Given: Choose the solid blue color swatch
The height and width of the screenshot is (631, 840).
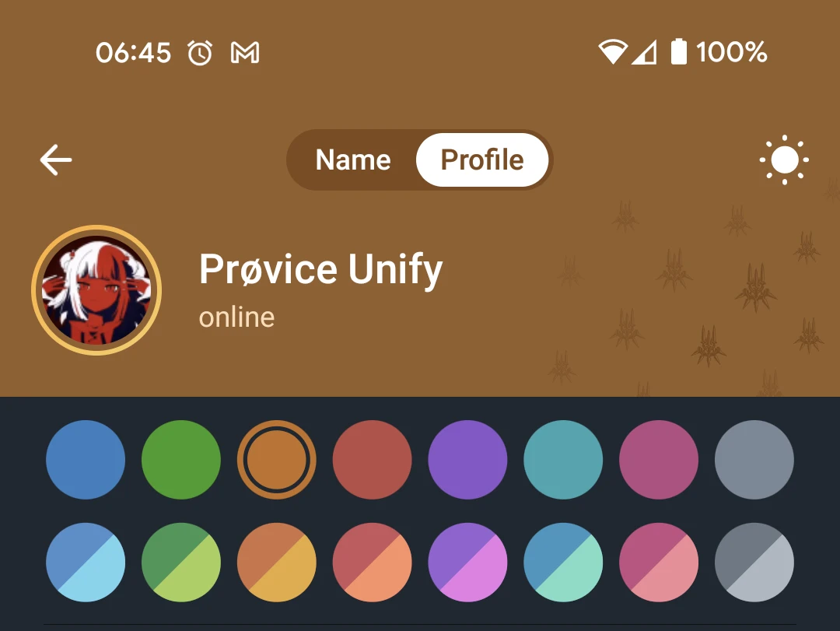Looking at the screenshot, I should [86, 460].
